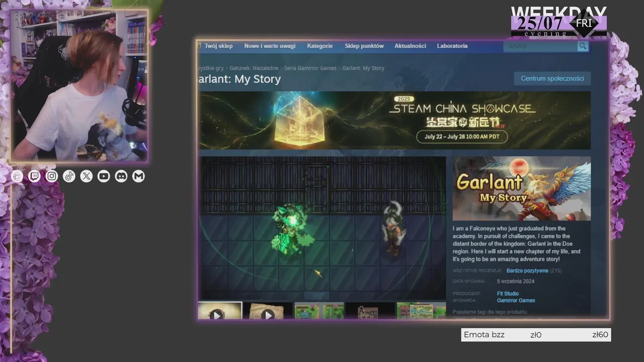Open the Fit Studio producer link

tap(508, 294)
